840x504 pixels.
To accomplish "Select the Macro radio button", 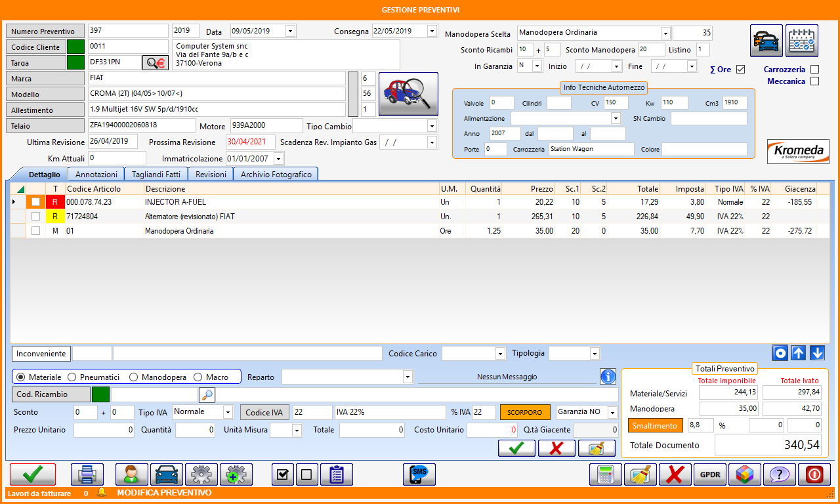I will [x=198, y=377].
